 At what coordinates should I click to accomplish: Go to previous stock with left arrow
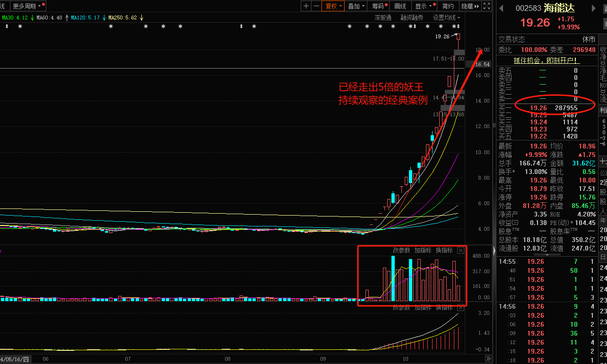click(502, 8)
